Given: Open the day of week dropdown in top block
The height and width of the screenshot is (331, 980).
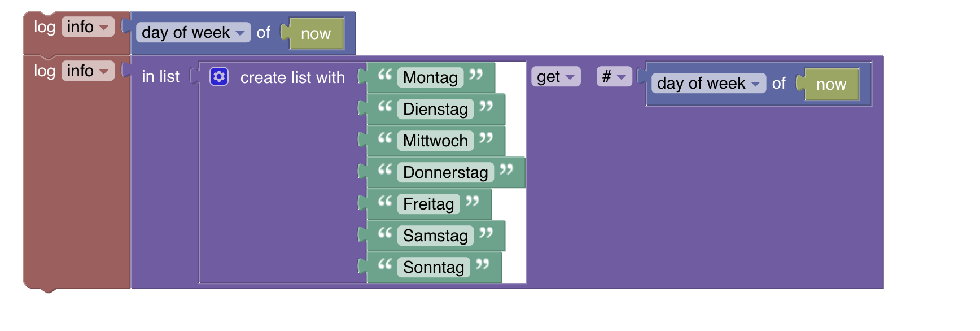Looking at the screenshot, I should click(192, 32).
